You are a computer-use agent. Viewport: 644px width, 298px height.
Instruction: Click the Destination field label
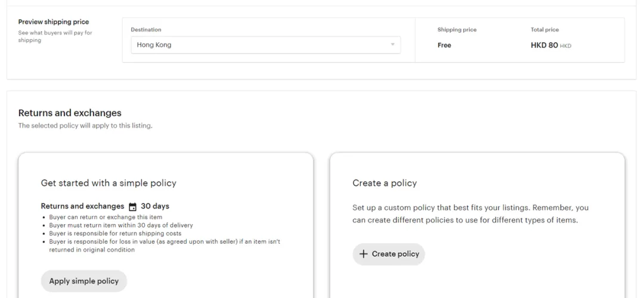(x=146, y=30)
